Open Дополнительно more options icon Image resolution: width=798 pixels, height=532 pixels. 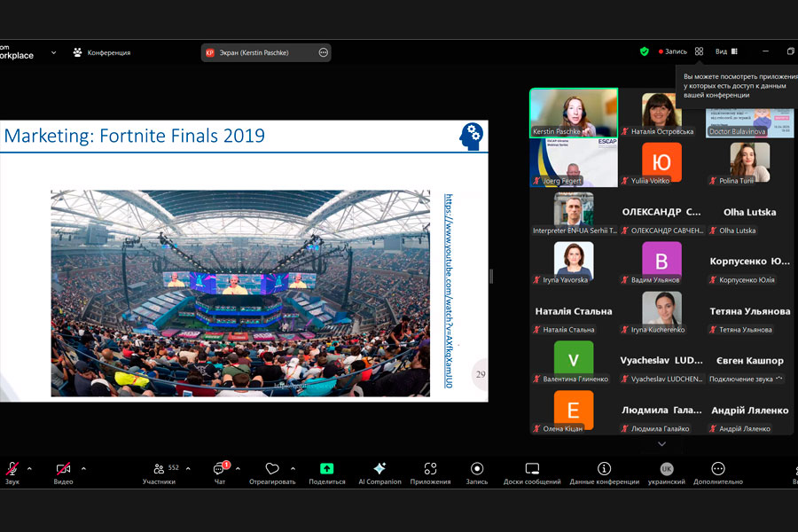pos(718,473)
